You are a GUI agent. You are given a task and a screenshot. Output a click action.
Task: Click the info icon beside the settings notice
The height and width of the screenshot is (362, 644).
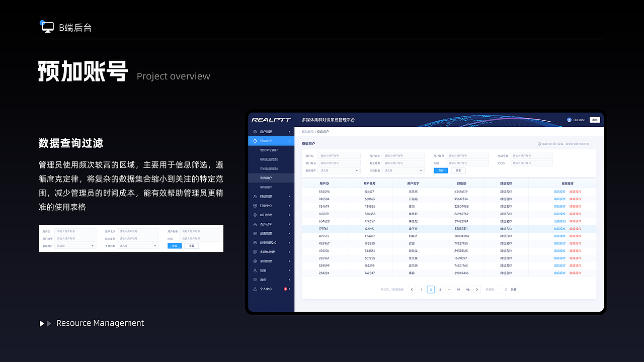[539, 144]
